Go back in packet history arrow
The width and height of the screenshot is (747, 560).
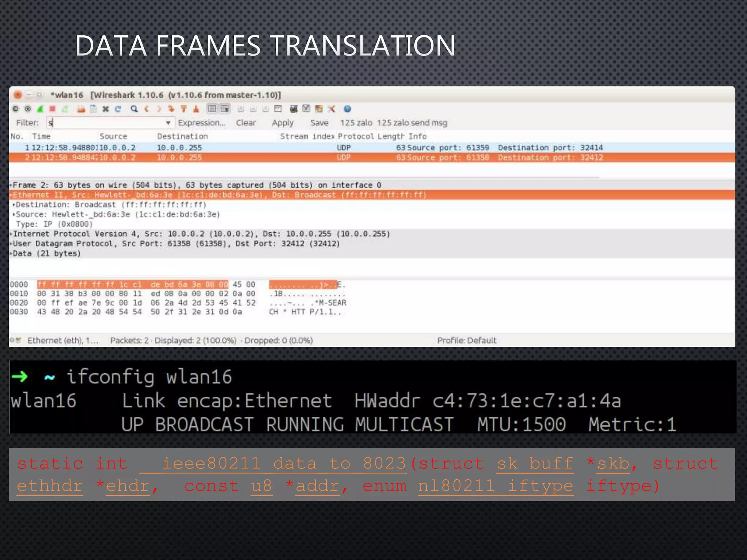pos(147,109)
